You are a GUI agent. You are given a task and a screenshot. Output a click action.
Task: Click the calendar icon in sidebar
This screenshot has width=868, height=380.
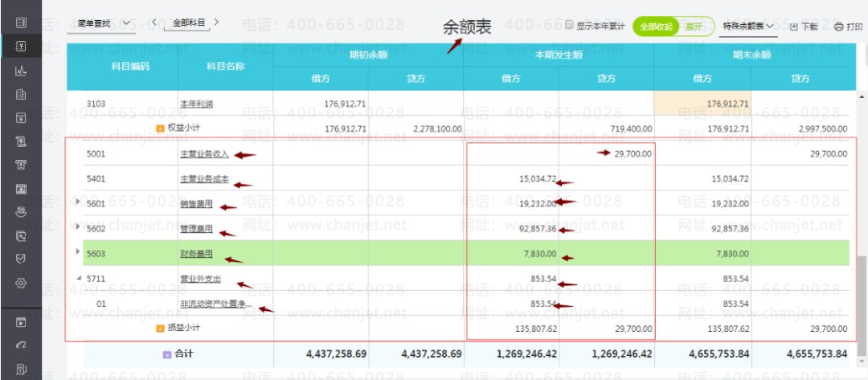21,117
